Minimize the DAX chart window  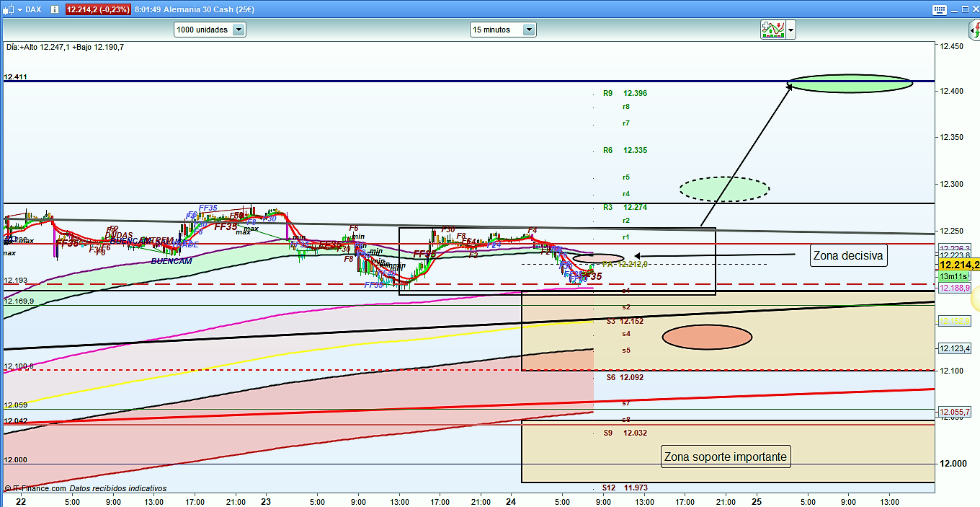click(x=954, y=9)
